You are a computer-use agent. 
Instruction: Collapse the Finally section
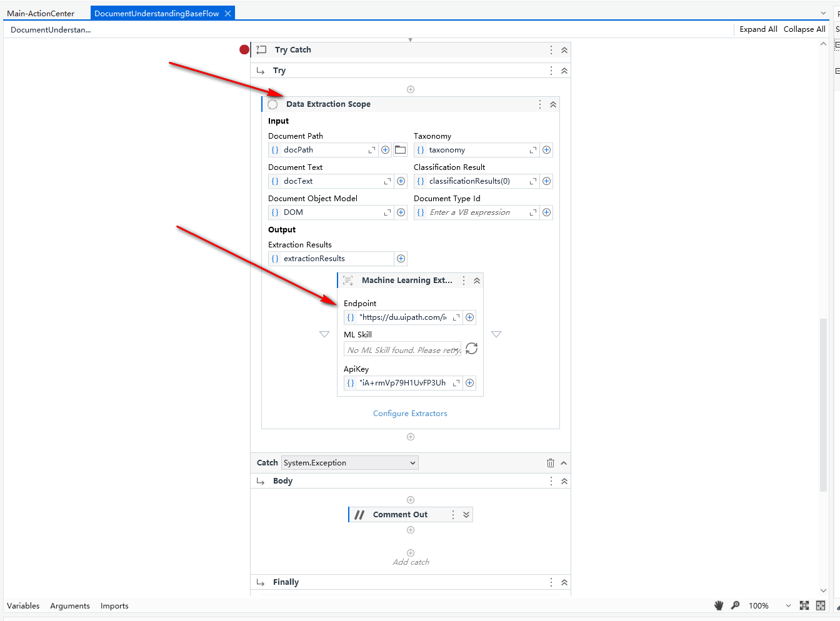564,582
